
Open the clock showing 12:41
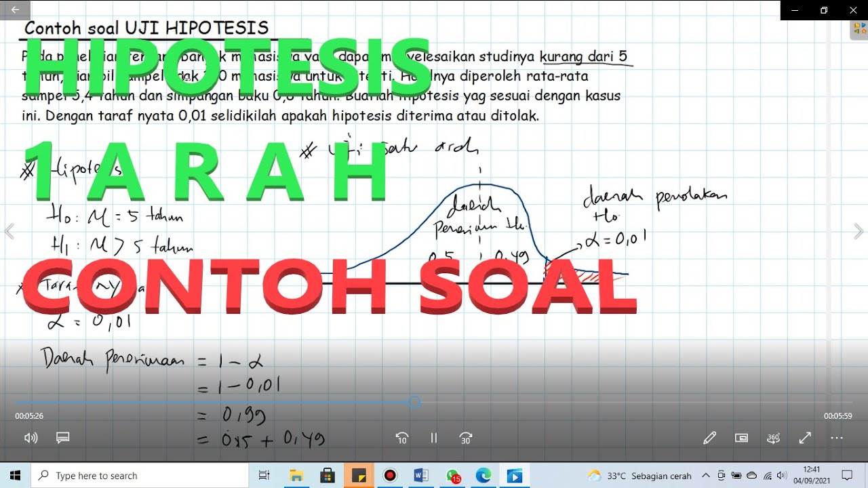(x=810, y=476)
